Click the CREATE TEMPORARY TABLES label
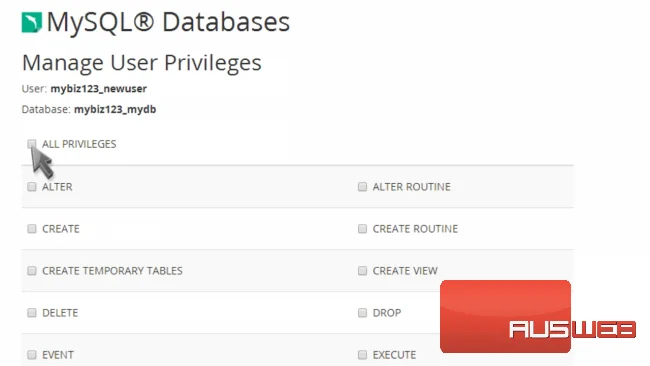650x366 pixels. (x=112, y=271)
